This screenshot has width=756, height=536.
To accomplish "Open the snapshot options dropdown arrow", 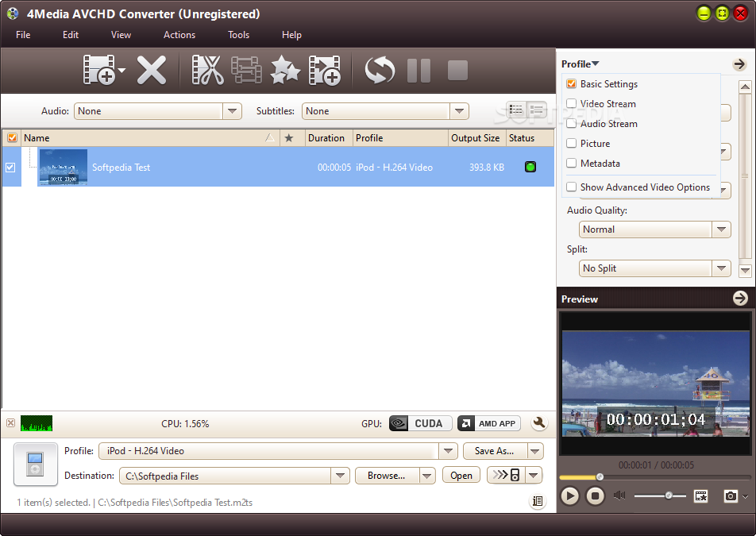I will (746, 496).
